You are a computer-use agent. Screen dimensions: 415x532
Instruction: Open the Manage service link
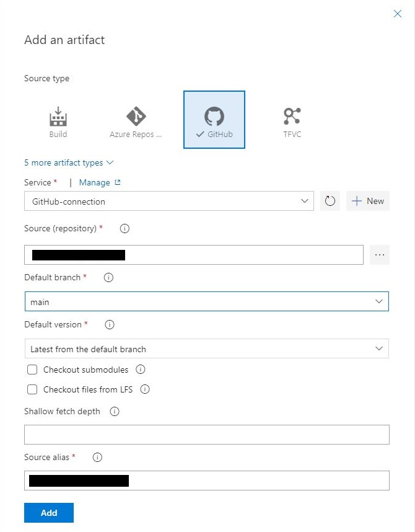[x=100, y=183]
